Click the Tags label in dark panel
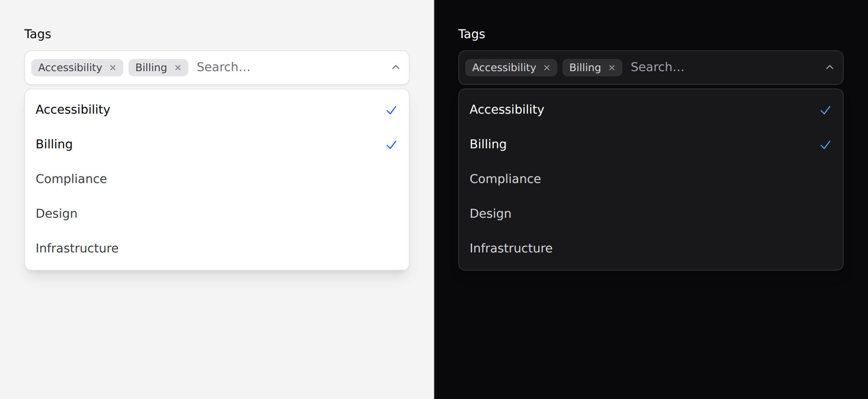This screenshot has height=399, width=868. coord(472,34)
